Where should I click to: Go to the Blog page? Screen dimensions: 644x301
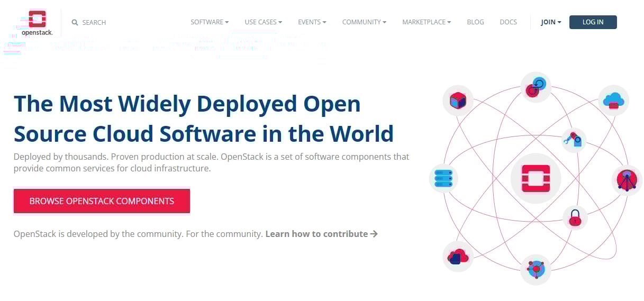pos(475,22)
